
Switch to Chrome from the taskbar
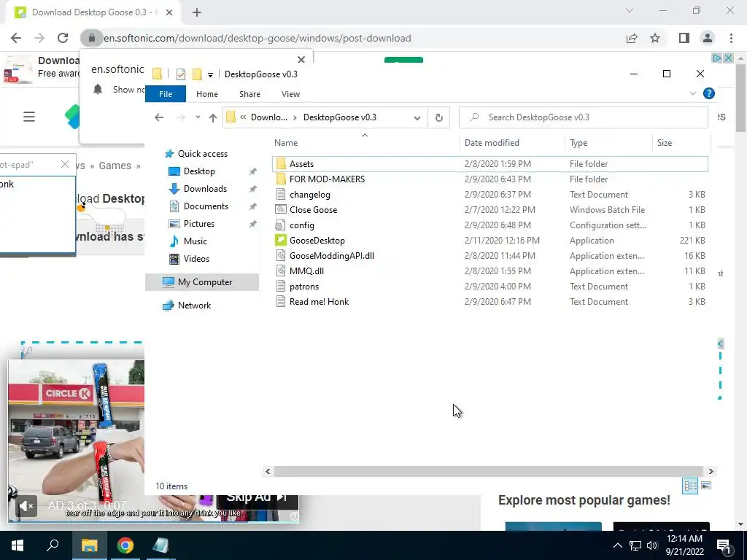coord(125,545)
